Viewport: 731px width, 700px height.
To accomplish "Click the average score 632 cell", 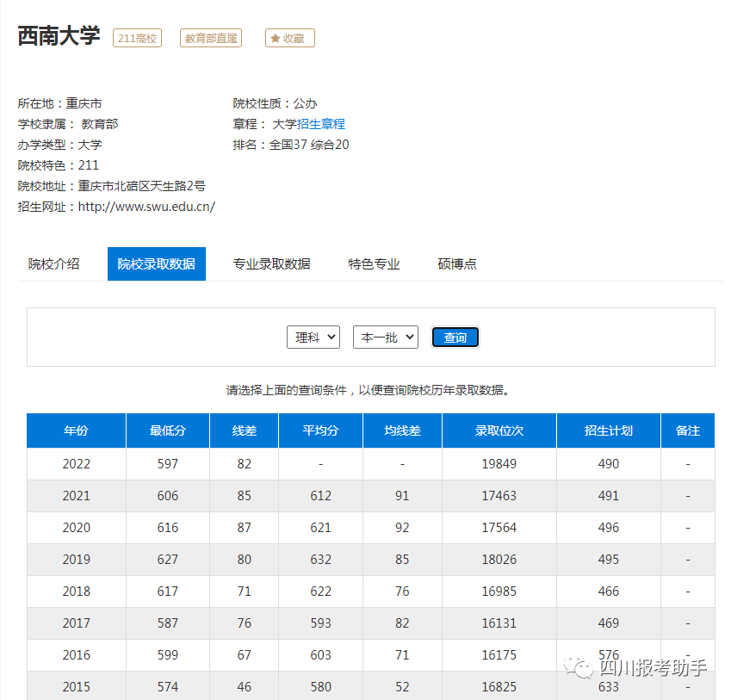I will tap(321, 560).
